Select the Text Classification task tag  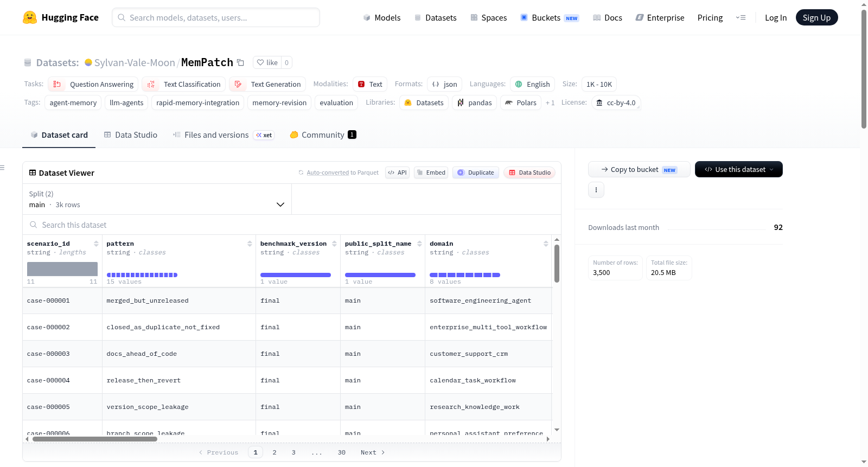(184, 84)
